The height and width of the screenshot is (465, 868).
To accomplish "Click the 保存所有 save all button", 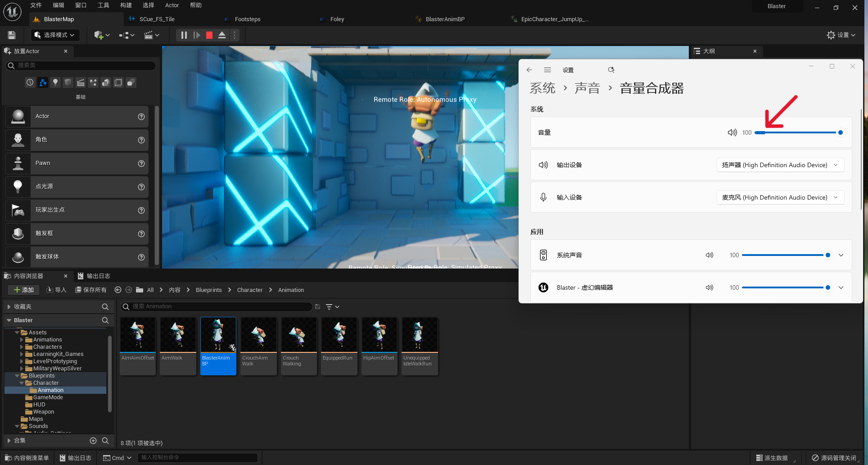I will [x=91, y=290].
